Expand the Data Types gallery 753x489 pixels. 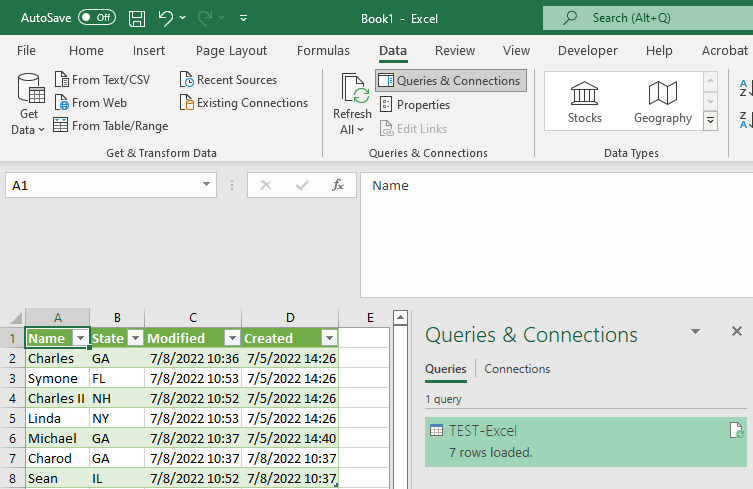tap(711, 121)
